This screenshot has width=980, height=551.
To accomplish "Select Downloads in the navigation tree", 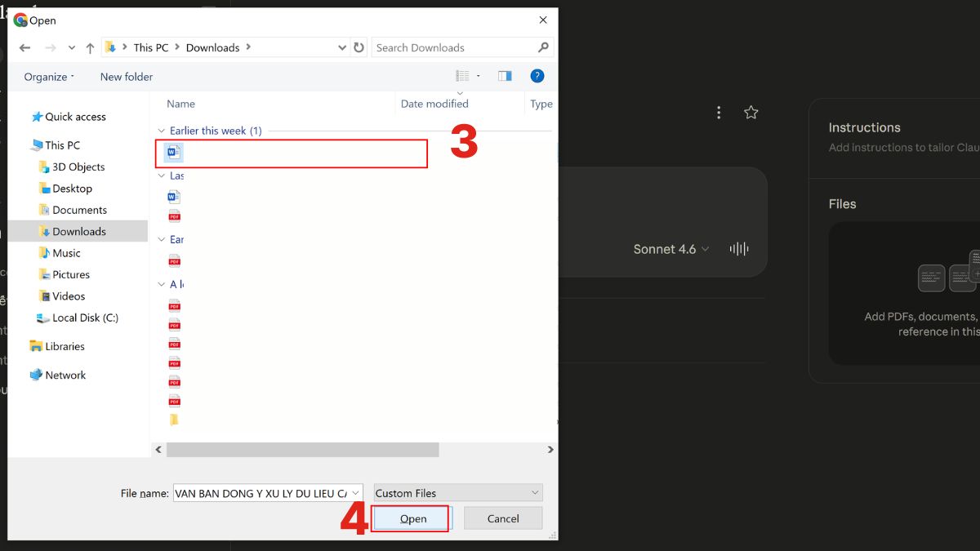I will [79, 231].
